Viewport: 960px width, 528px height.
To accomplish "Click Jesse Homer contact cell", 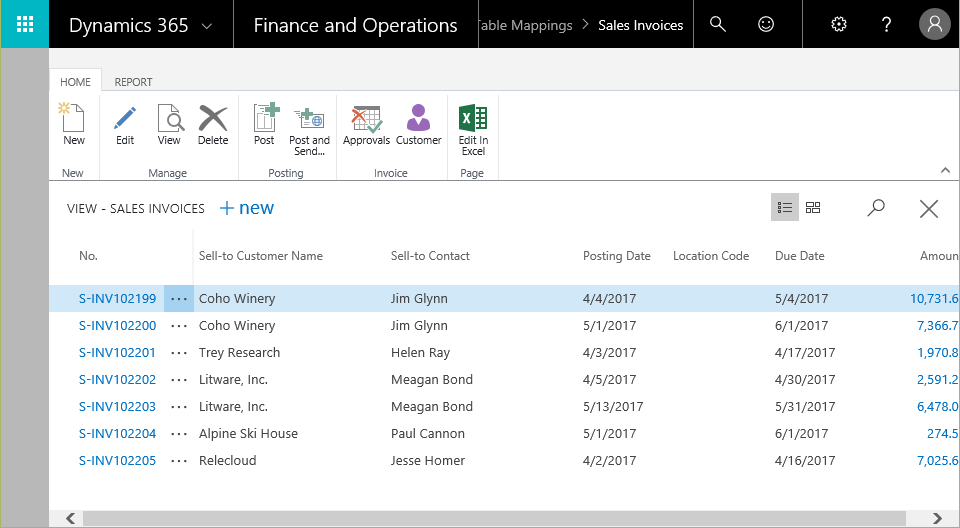I will tap(427, 461).
